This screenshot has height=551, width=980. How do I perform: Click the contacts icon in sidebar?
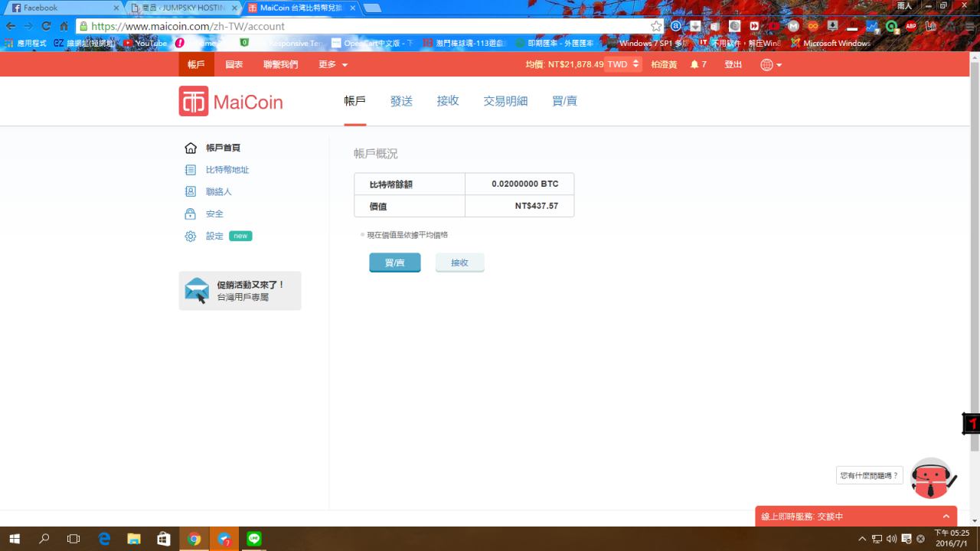[191, 192]
